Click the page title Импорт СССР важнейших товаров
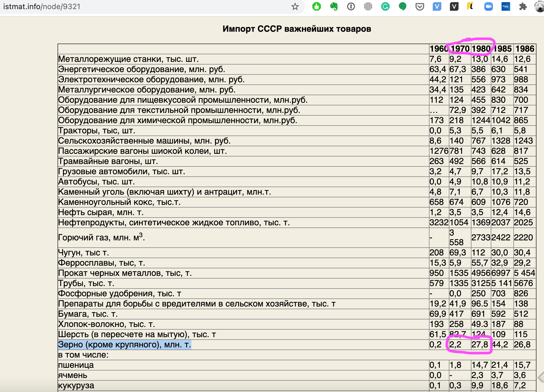This screenshot has width=544, height=392. pyautogui.click(x=297, y=29)
